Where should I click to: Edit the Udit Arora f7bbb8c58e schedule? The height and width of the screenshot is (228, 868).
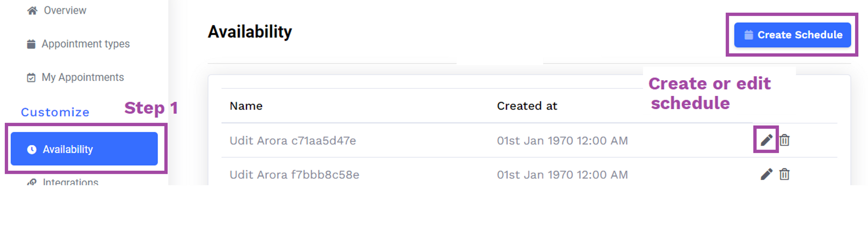coord(766,174)
